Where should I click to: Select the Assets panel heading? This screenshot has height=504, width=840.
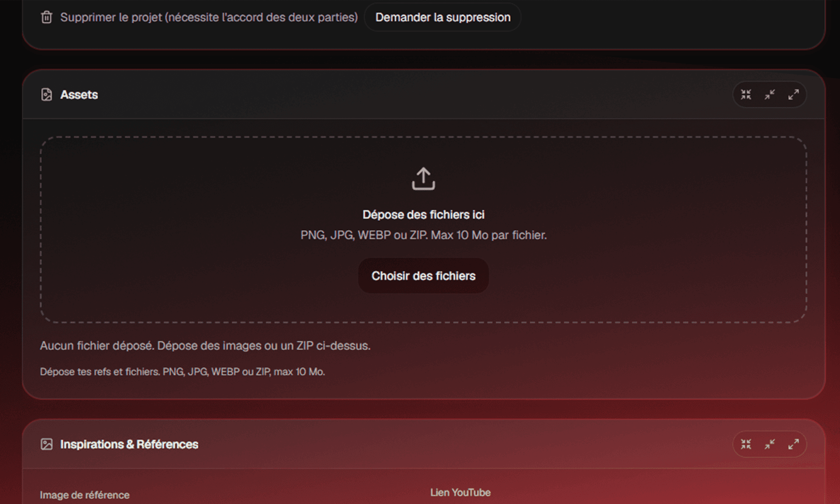click(x=79, y=95)
